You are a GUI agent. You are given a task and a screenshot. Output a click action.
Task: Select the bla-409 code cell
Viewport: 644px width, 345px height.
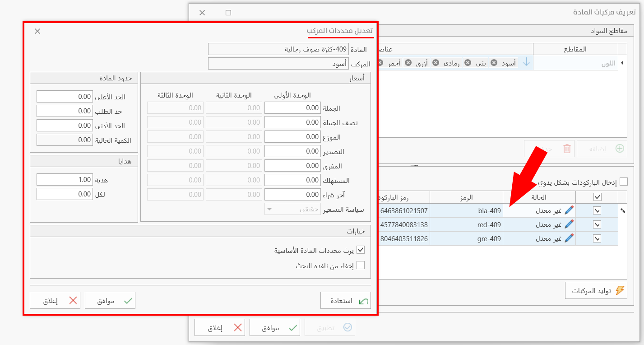click(466, 210)
